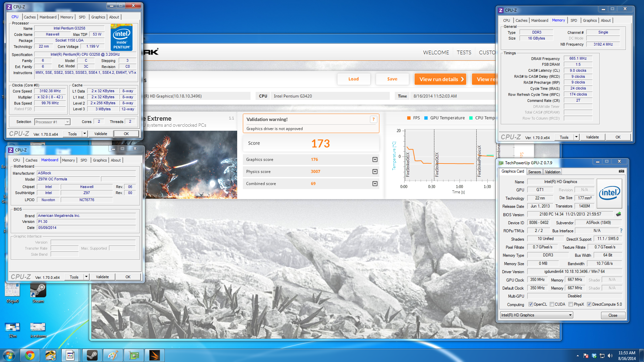
Task: Switch to Caches tab in top-left CPU-Z
Action: click(x=30, y=17)
